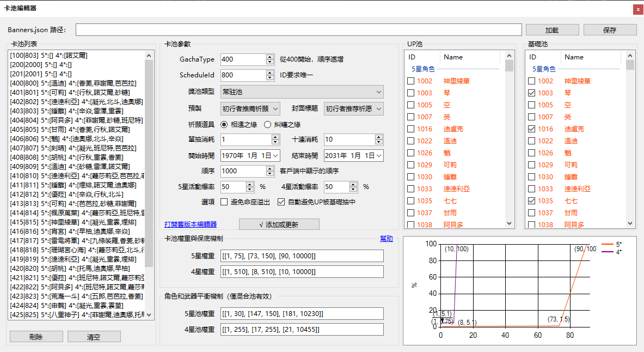Click the 卡池列表 vertical scrollbar
This screenshot has height=352, width=644.
[149, 163]
